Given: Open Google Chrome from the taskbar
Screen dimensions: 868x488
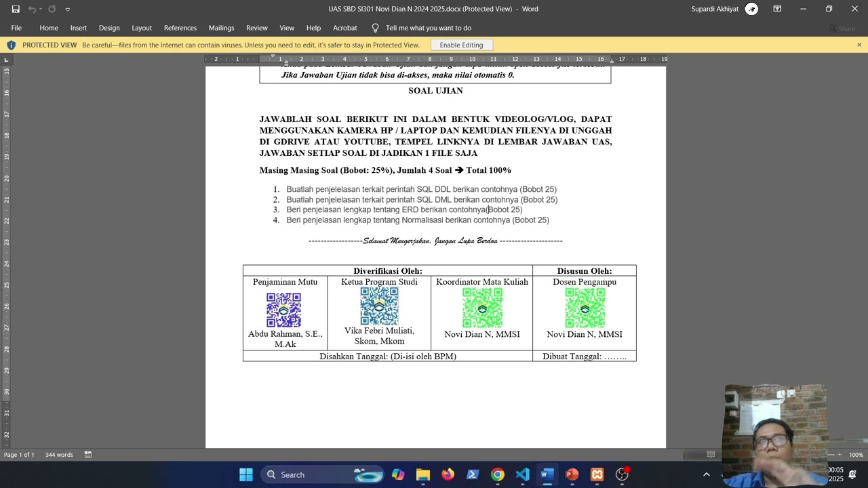Looking at the screenshot, I should 498,474.
